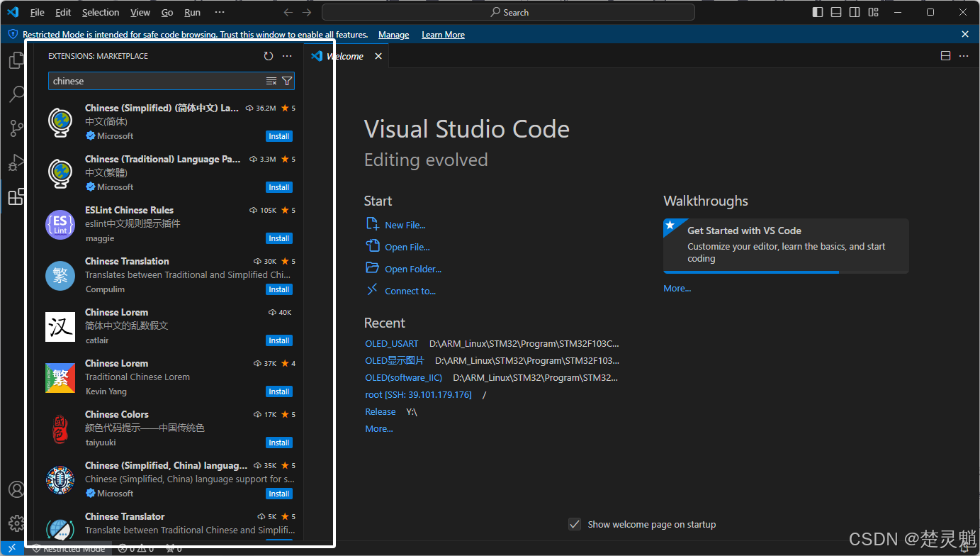The image size is (980, 556).
Task: Go back with navigation arrow
Action: (x=288, y=12)
